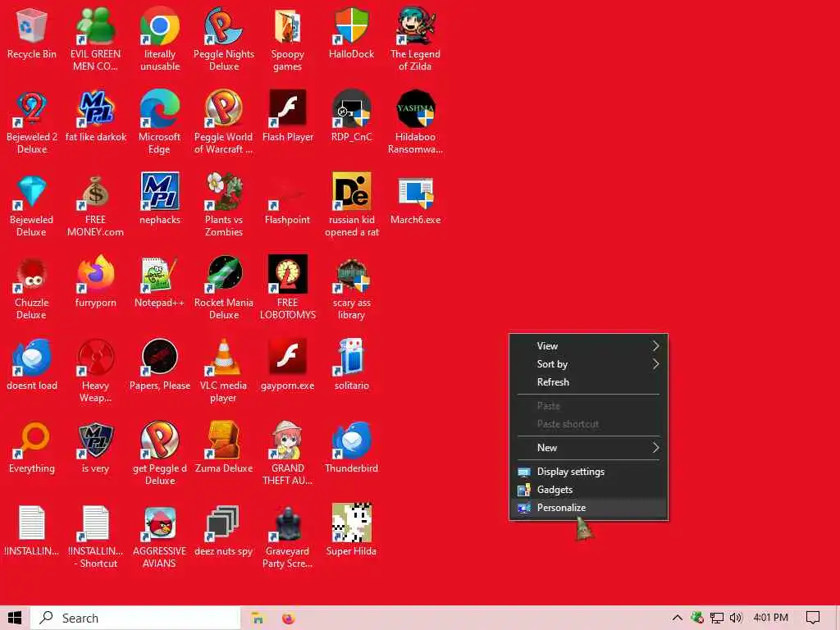The width and height of the screenshot is (840, 630).
Task: Select the 'russian kid opened a rat' icon
Action: point(351,191)
